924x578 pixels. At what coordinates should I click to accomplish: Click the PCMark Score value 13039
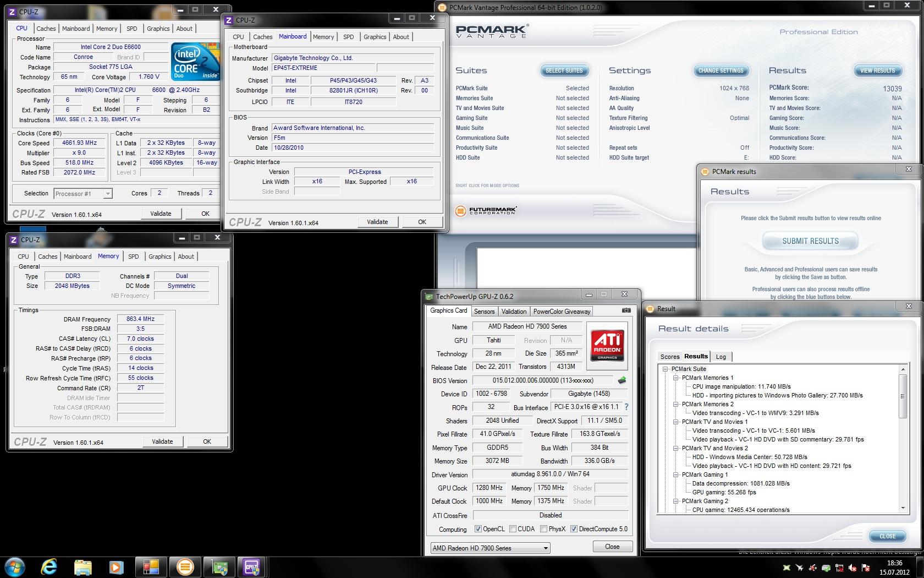point(892,89)
